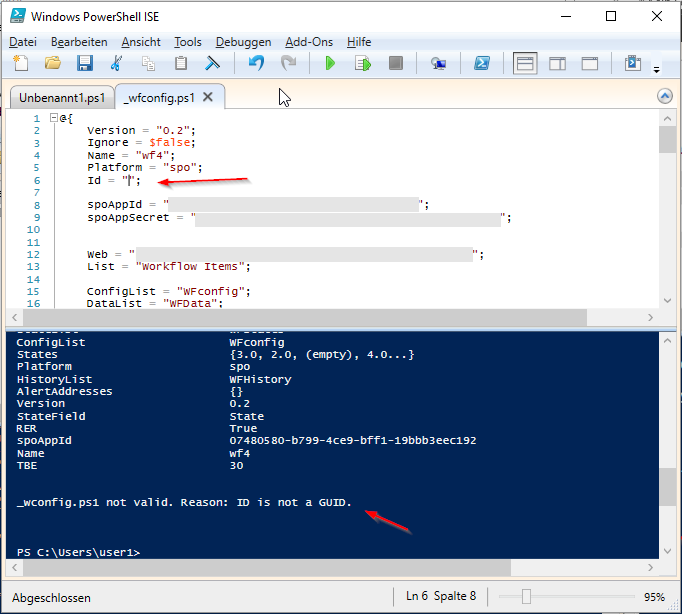Screen dimensions: 682x614
Task: Click console pane scroll up arrow
Action: pyautogui.click(x=667, y=341)
